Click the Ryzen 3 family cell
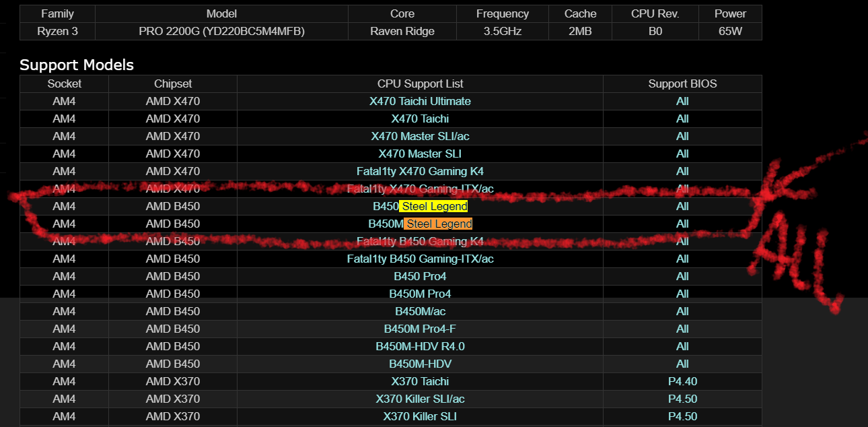This screenshot has width=868, height=427. [x=57, y=31]
